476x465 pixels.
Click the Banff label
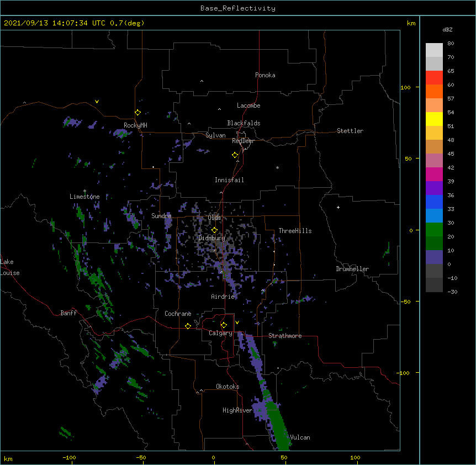click(68, 313)
